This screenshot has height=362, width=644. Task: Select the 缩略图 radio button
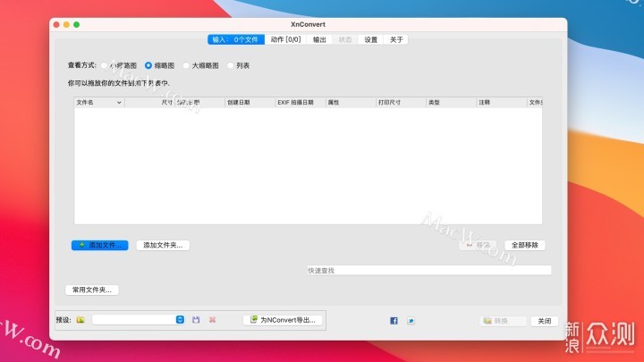(148, 65)
